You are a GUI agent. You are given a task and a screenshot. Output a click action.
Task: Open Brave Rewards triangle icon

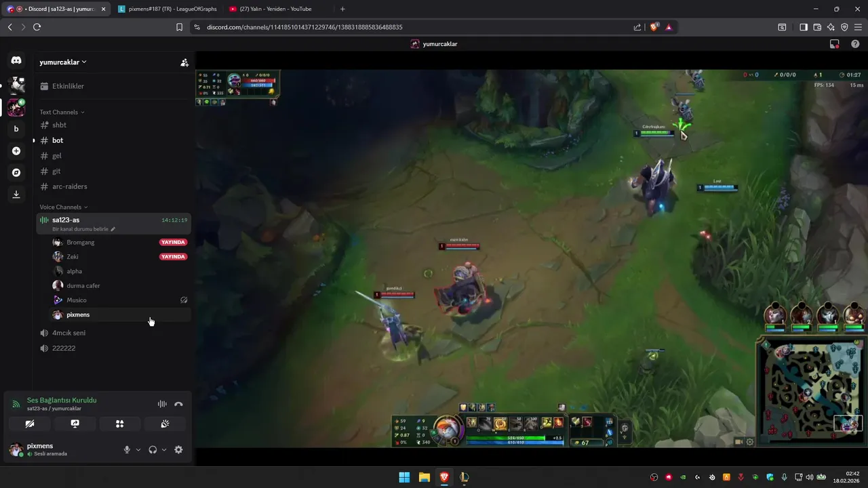point(669,27)
